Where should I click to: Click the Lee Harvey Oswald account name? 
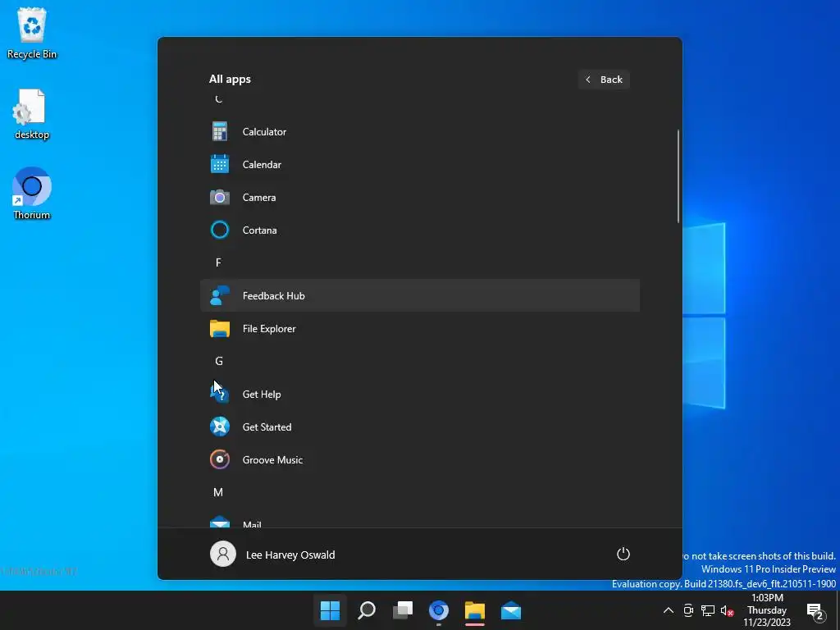pyautogui.click(x=290, y=555)
